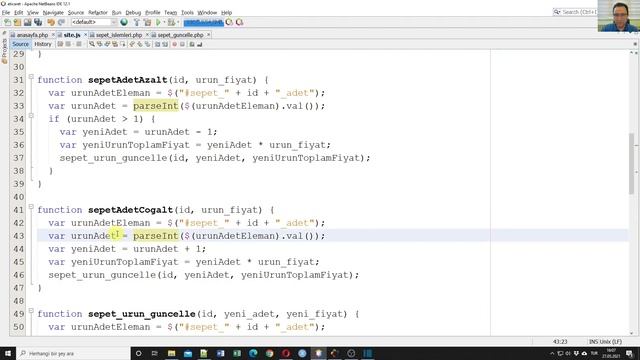Open the Navigate menu

click(53, 13)
